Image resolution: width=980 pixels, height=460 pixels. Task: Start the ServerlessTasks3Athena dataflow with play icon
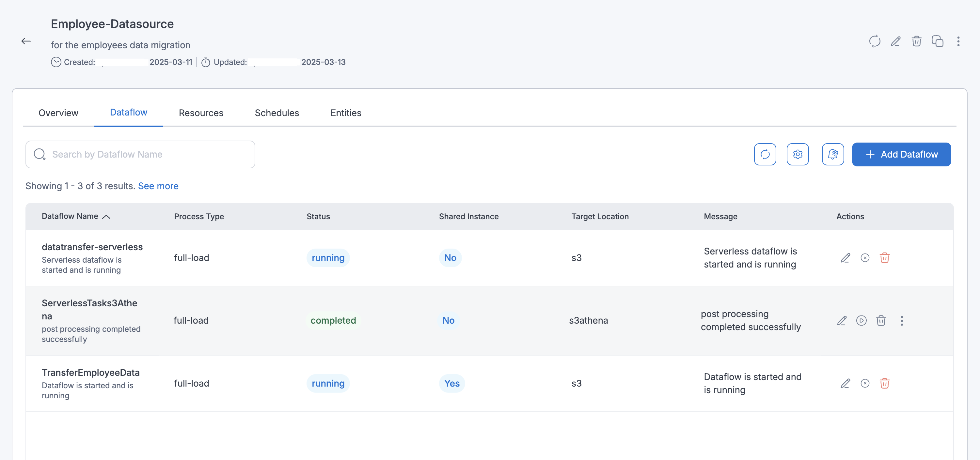tap(861, 320)
